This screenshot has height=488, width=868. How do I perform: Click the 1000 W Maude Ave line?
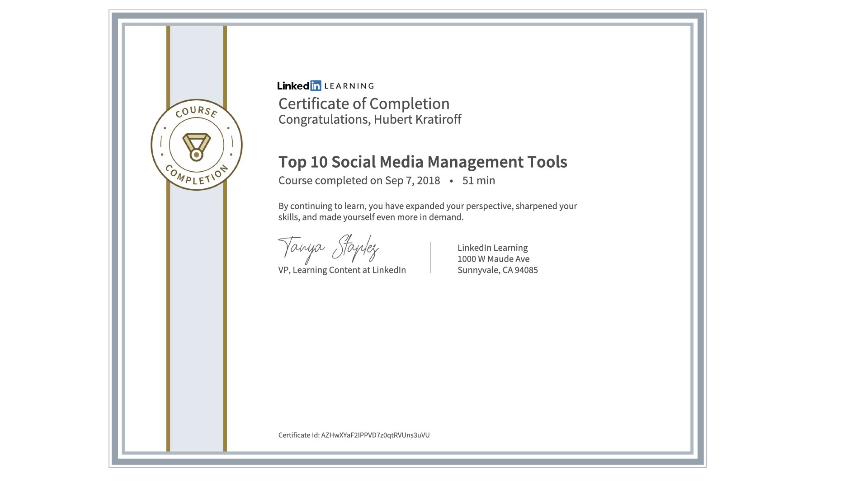(493, 259)
